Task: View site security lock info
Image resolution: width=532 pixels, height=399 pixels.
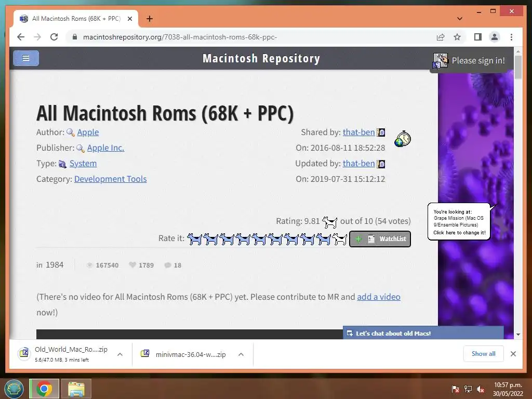Action: click(75, 37)
